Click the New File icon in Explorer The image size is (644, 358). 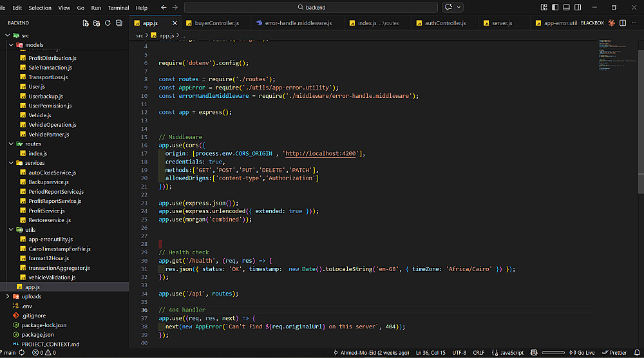(x=86, y=23)
